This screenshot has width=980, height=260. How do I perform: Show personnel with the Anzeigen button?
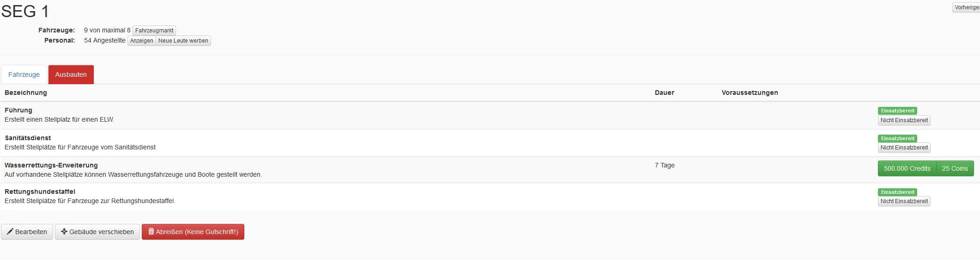click(x=141, y=41)
